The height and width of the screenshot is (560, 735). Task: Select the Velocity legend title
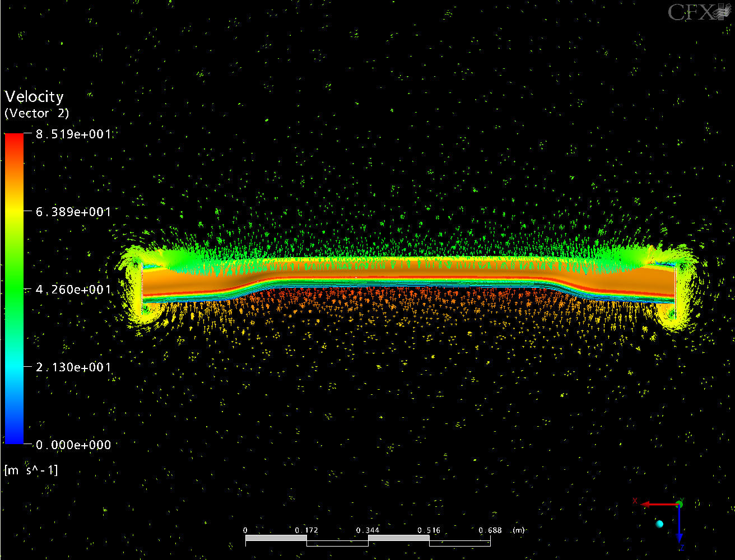coord(34,97)
